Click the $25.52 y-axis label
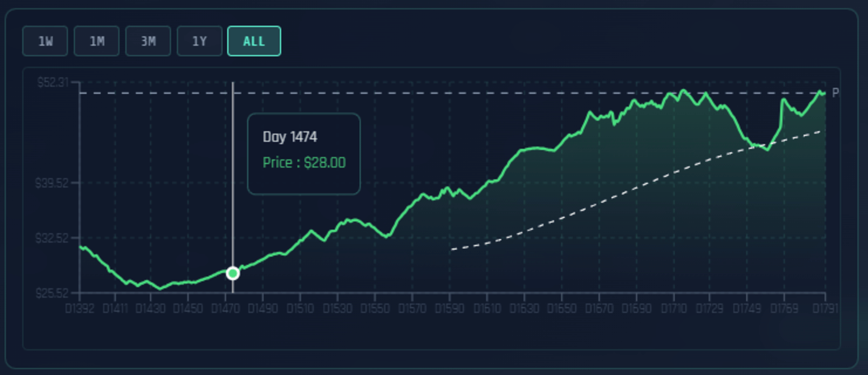Screen dimensions: 868x375 [52, 293]
